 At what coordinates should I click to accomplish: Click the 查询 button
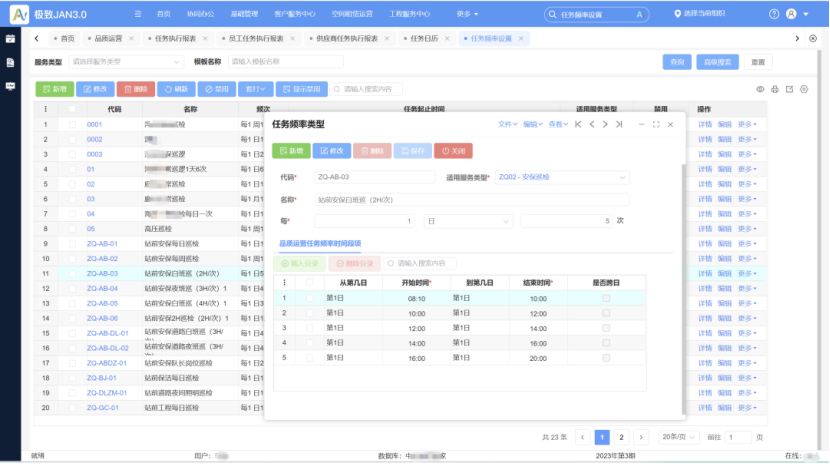pyautogui.click(x=677, y=62)
